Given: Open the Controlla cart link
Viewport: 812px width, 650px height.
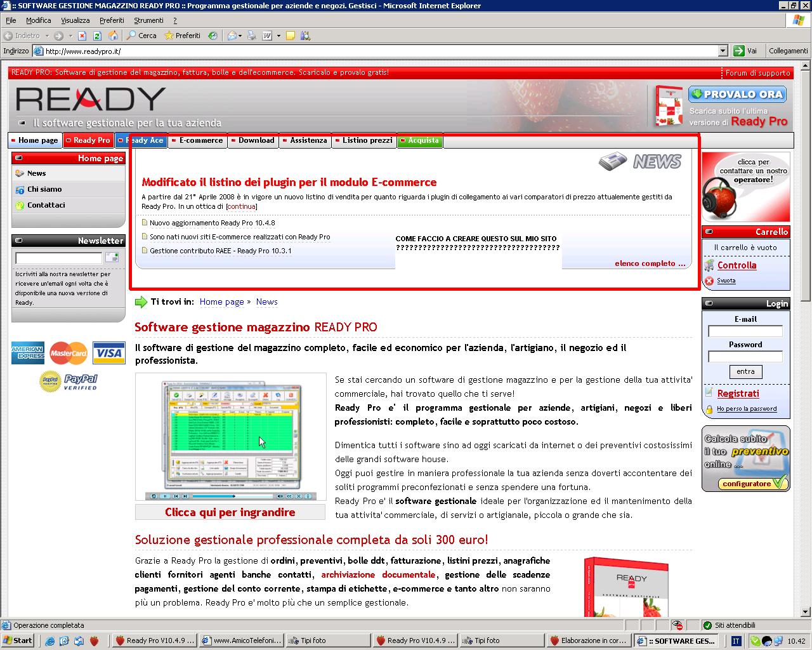Looking at the screenshot, I should (737, 265).
